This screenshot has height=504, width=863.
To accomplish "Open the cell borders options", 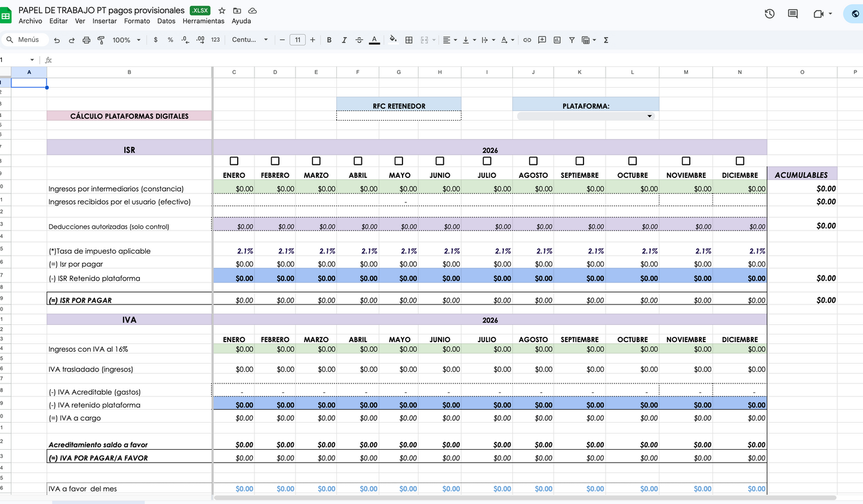I will click(x=409, y=40).
